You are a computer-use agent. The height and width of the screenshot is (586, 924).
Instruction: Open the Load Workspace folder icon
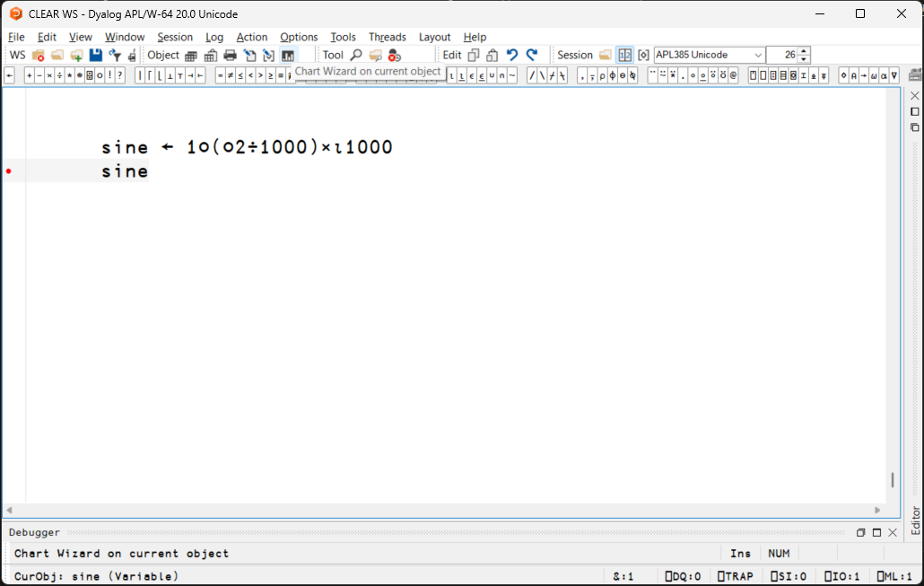pyautogui.click(x=57, y=56)
